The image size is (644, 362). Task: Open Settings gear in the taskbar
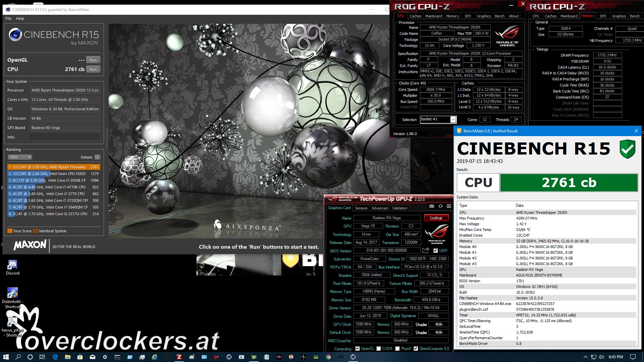[x=105, y=357]
